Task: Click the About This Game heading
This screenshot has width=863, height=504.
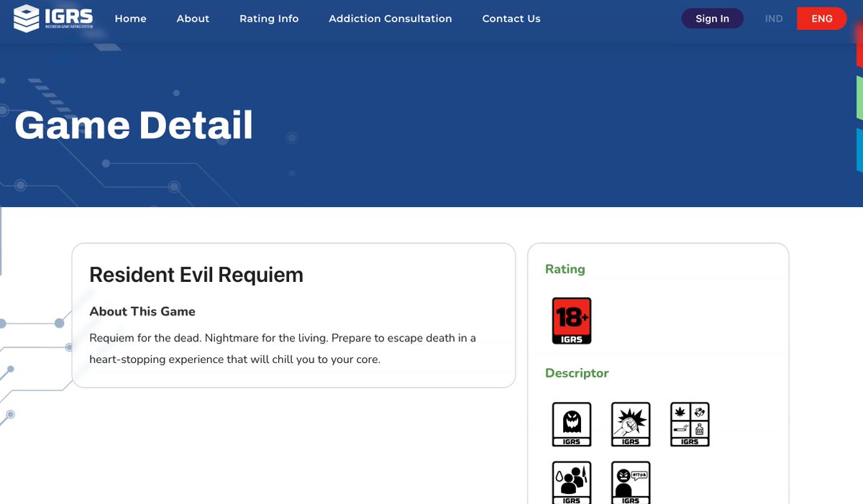Action: pos(142,311)
